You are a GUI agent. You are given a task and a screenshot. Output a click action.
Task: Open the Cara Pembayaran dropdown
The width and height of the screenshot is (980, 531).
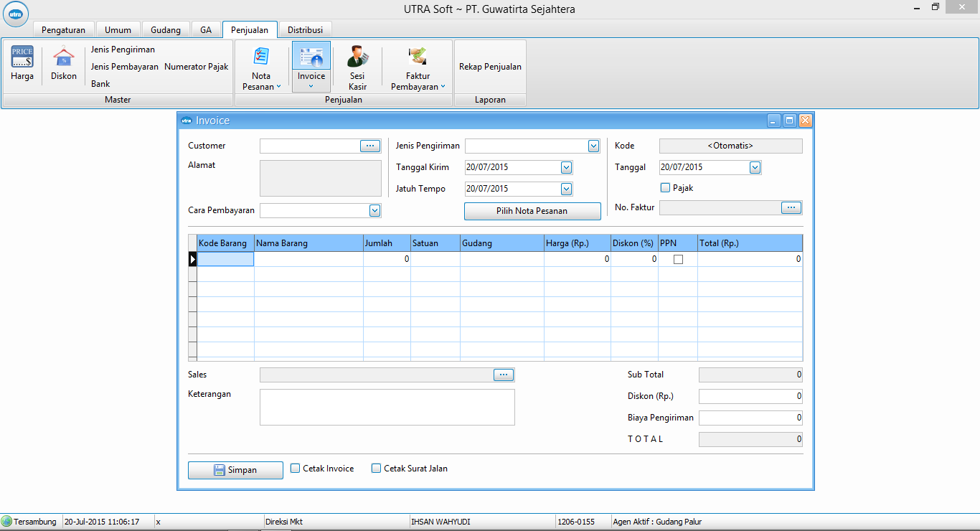pos(374,210)
